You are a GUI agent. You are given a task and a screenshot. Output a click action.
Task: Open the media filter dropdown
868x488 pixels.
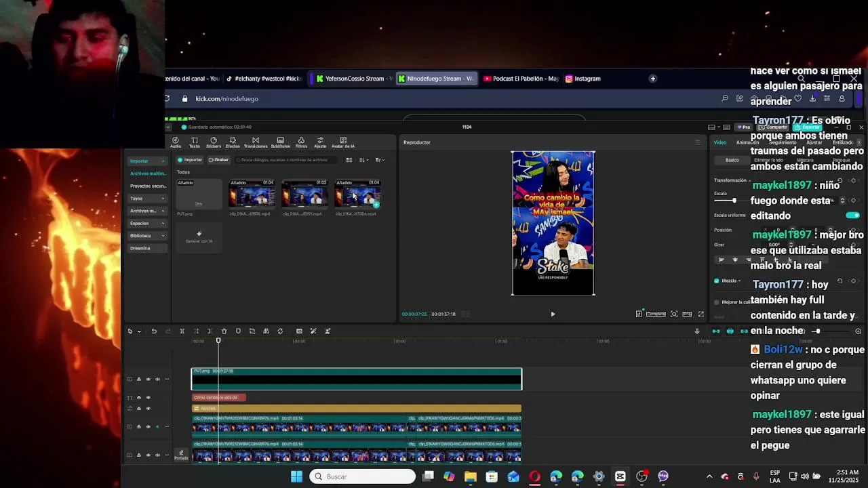click(380, 160)
